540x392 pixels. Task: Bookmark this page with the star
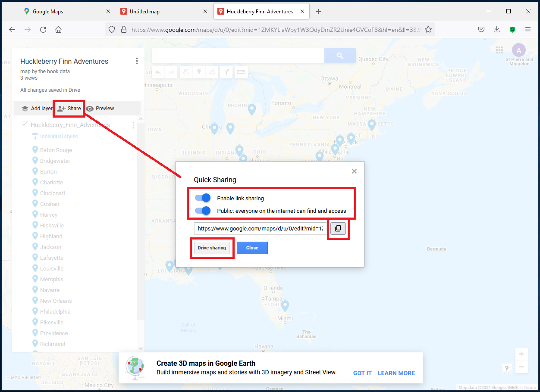(x=428, y=30)
